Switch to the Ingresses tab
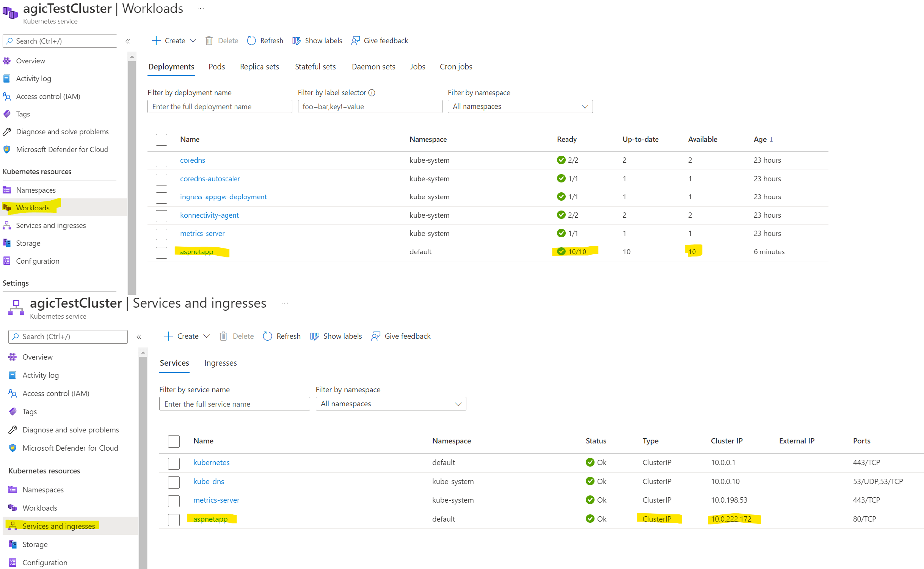 pos(220,363)
